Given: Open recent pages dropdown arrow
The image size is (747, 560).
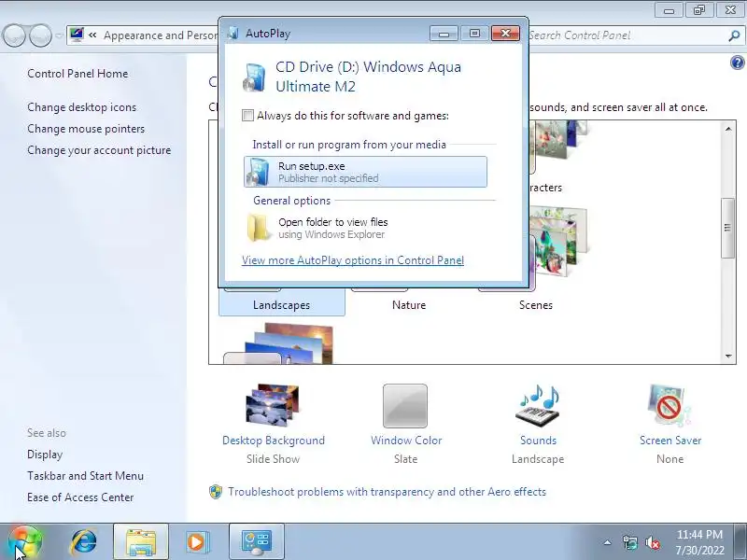Looking at the screenshot, I should pyautogui.click(x=59, y=35).
